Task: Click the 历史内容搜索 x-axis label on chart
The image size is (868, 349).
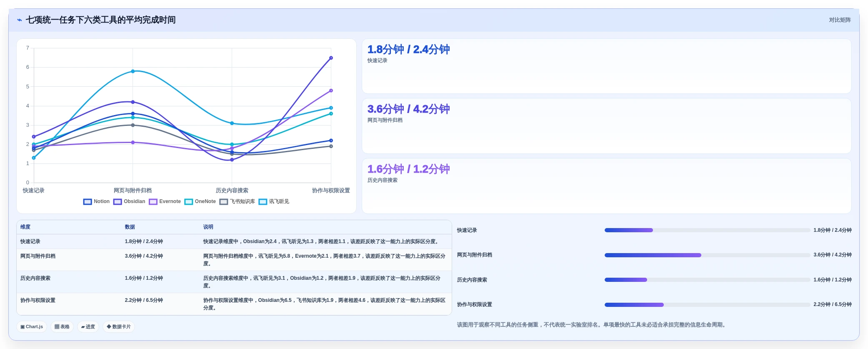Action: [x=232, y=191]
